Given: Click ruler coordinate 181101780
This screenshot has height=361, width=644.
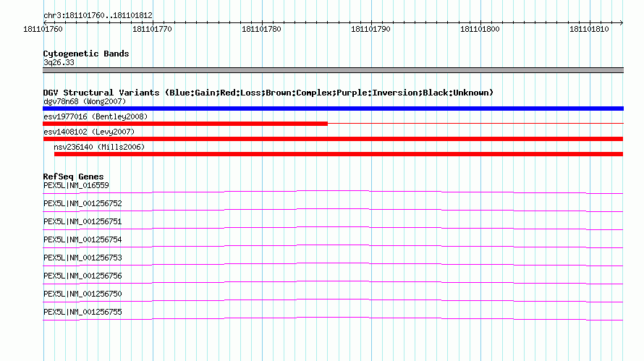Looking at the screenshot, I should (261, 29).
